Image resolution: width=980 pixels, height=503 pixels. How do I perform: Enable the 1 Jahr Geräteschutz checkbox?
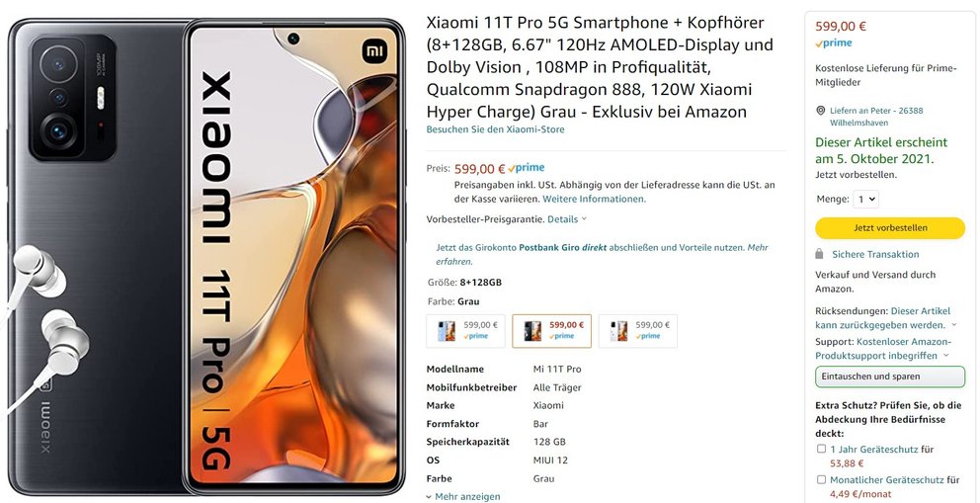click(821, 449)
